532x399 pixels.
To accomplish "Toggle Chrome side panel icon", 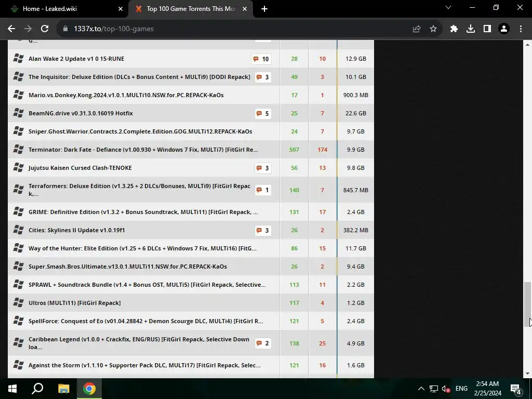I will [x=487, y=29].
